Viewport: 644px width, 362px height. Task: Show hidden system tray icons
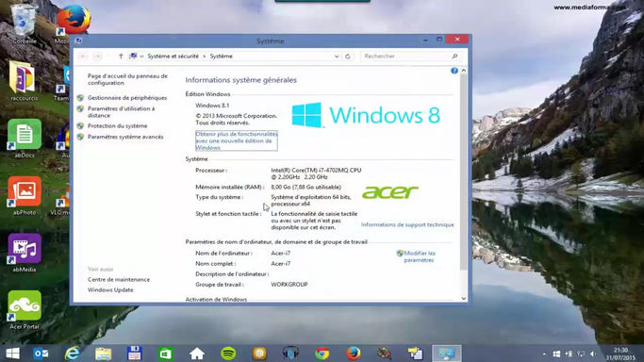point(545,354)
